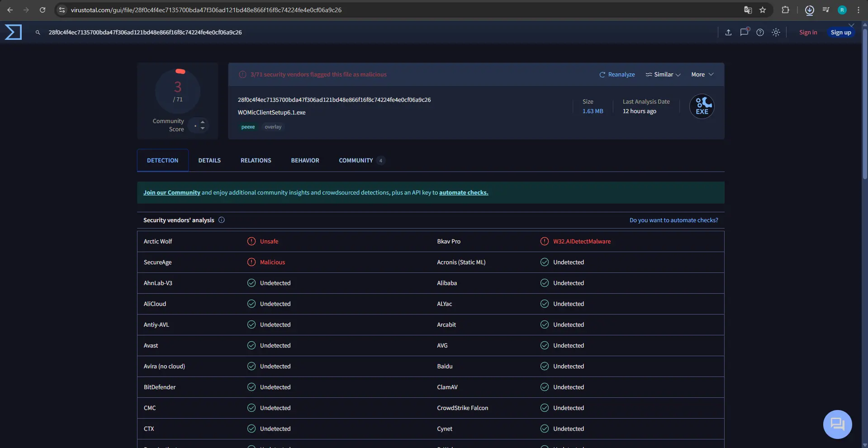The height and width of the screenshot is (448, 868).
Task: Open the Join our Community link
Action: pos(172,192)
